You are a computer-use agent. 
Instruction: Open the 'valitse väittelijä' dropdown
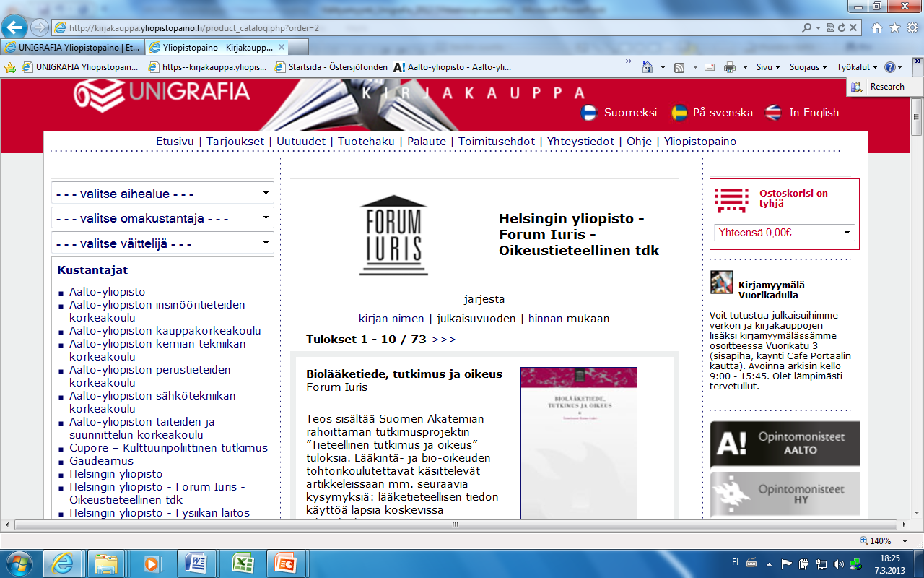point(162,243)
